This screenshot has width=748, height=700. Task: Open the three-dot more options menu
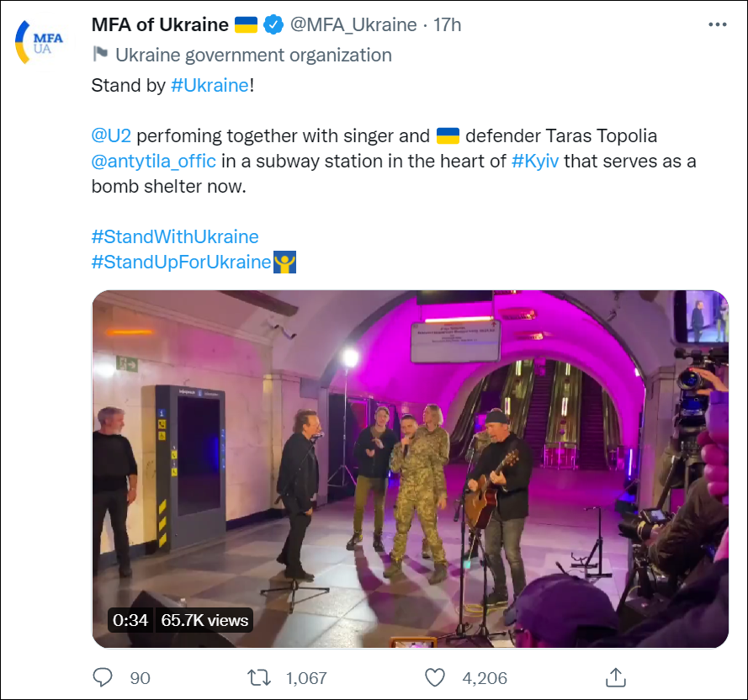[717, 25]
